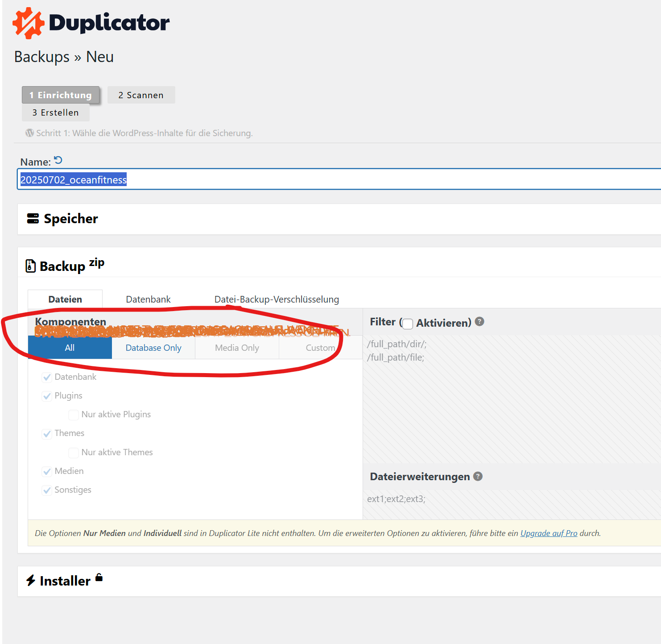
Task: Click step 3 Erstellen button
Action: (56, 112)
